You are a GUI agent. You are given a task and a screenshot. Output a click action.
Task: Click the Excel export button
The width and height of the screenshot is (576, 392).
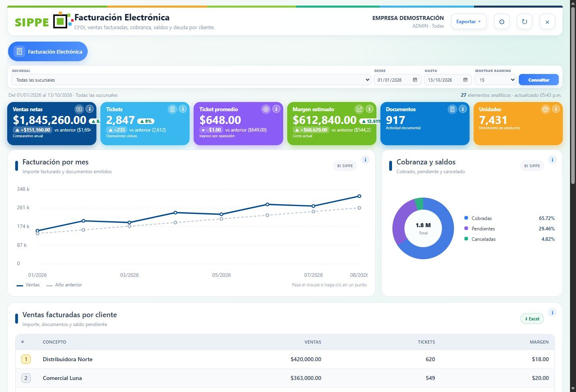[532, 319]
